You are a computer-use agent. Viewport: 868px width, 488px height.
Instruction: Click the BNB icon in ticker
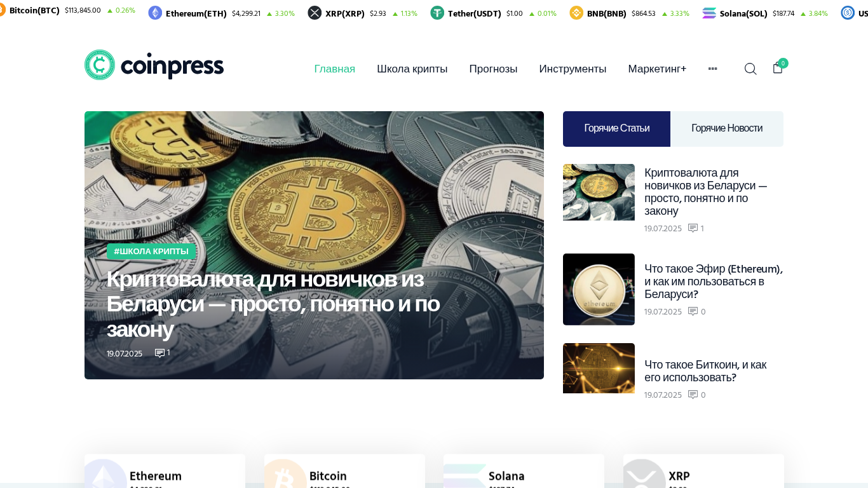(576, 13)
